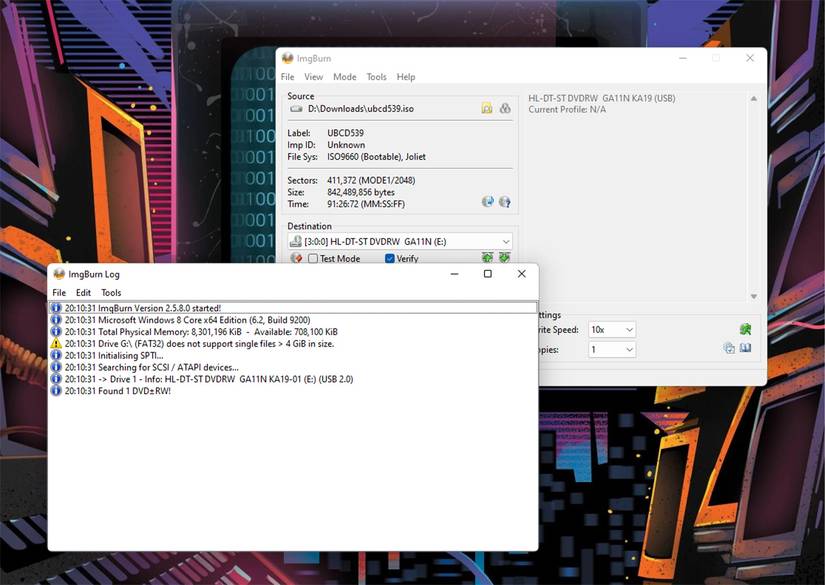Click the up arrow on device info scrollbar
Screen dimensions: 825x585
754,98
